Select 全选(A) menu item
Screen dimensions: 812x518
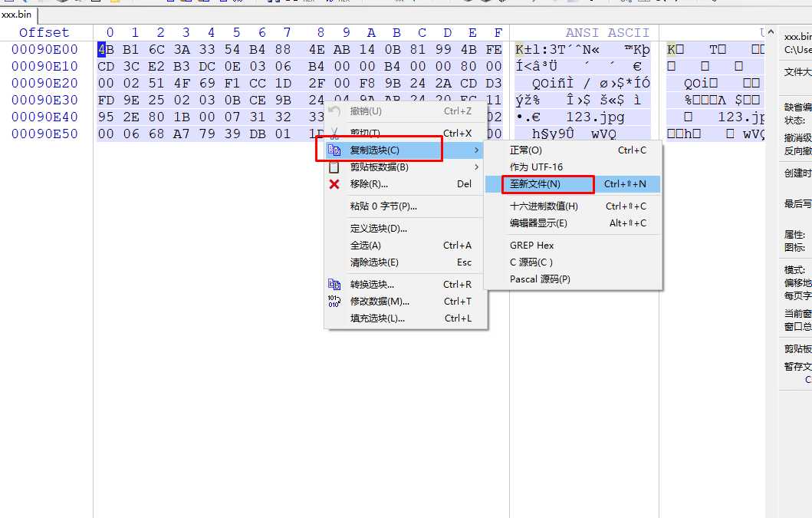click(x=405, y=246)
